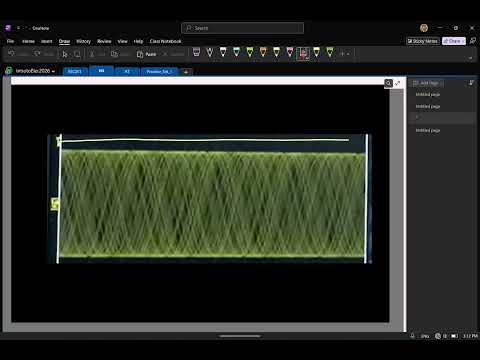Open the Help tab
This screenshot has height=360, width=480.
pos(138,41)
